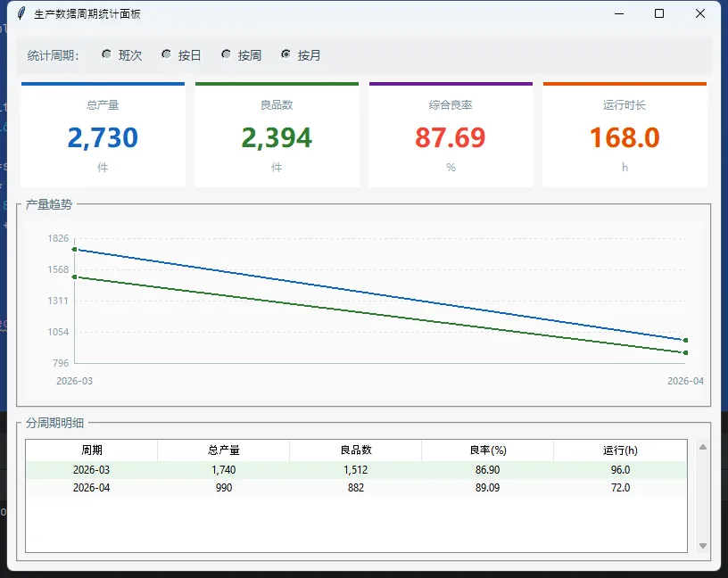Click the 72.0 runtime cell

pyautogui.click(x=620, y=488)
